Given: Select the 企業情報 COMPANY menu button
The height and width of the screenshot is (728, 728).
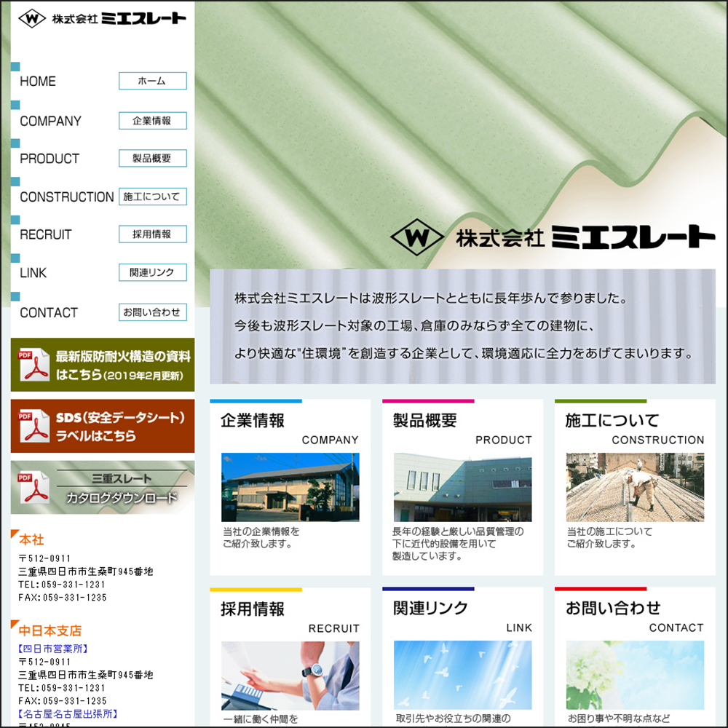Looking at the screenshot, I should [152, 121].
